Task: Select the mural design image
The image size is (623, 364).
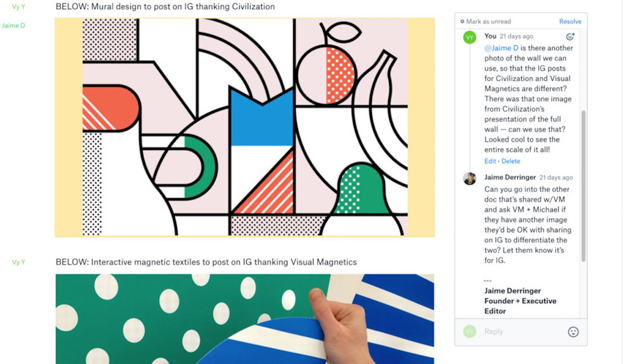Action: coord(245,127)
